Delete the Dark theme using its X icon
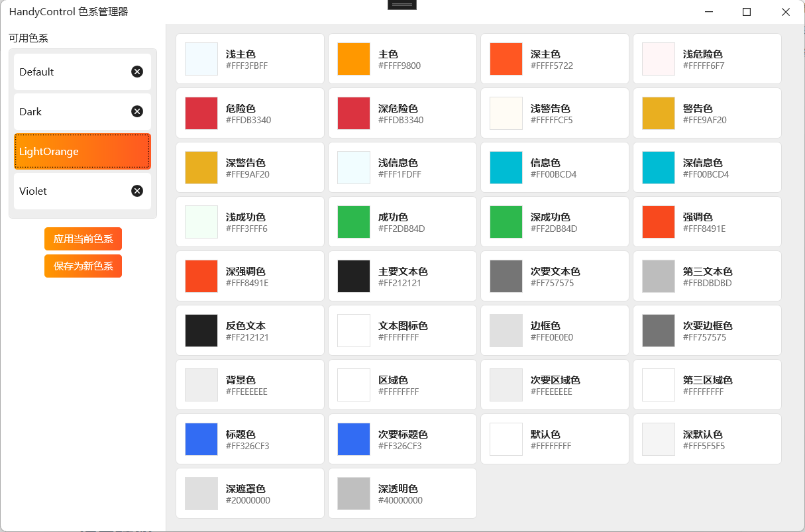Image resolution: width=805 pixels, height=532 pixels. click(x=137, y=111)
